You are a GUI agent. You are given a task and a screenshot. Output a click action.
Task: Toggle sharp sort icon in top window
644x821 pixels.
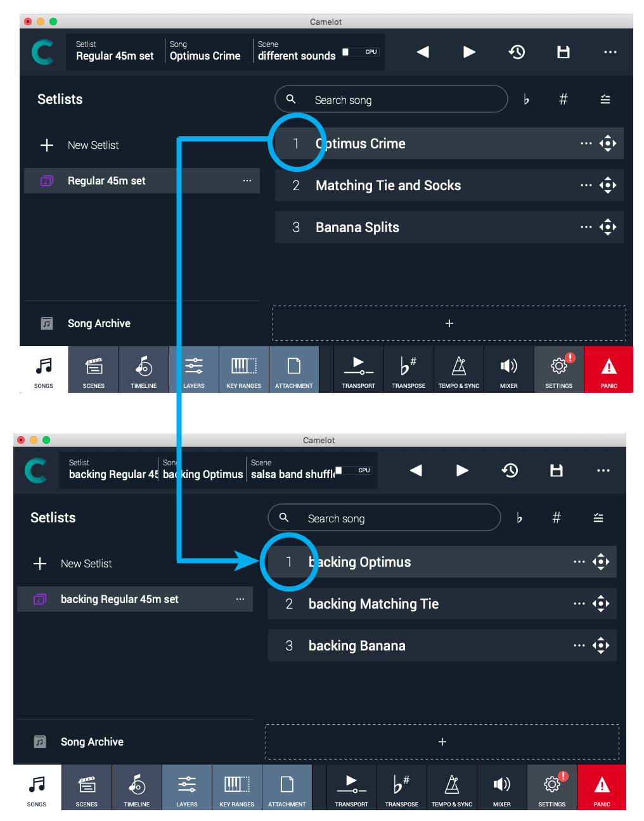pos(563,100)
